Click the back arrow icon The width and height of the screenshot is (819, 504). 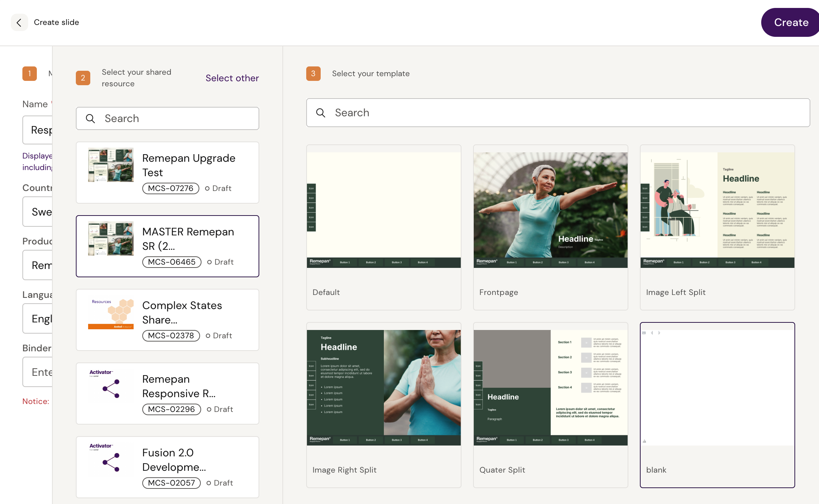pos(19,22)
